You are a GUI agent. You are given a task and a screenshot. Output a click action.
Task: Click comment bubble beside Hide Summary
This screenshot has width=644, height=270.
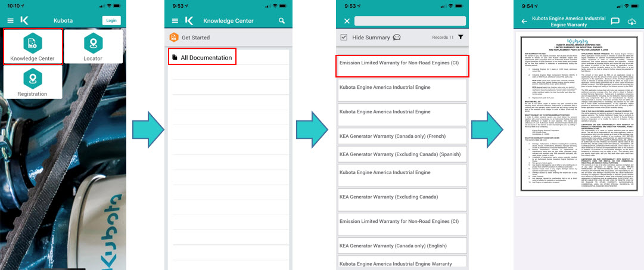click(x=397, y=38)
